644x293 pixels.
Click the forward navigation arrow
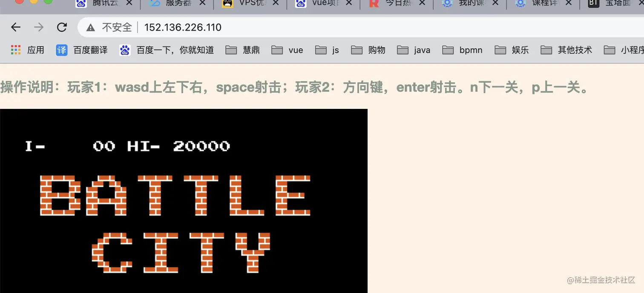39,28
